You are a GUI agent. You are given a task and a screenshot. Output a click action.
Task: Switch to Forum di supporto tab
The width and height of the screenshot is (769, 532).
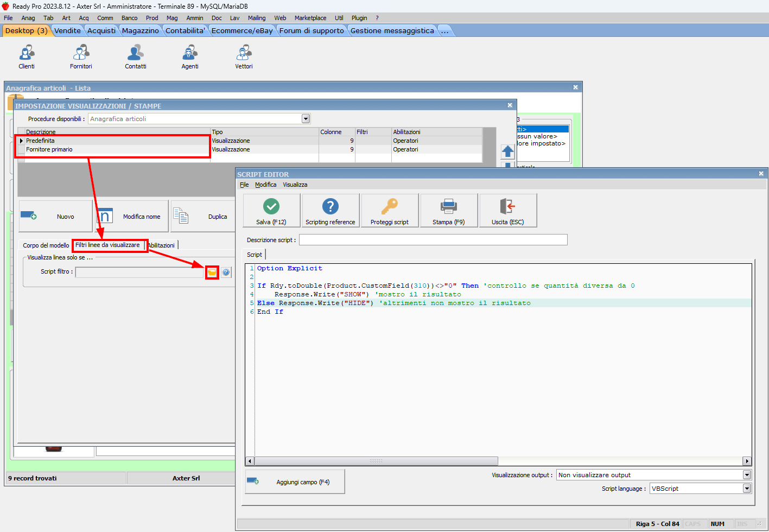click(312, 30)
